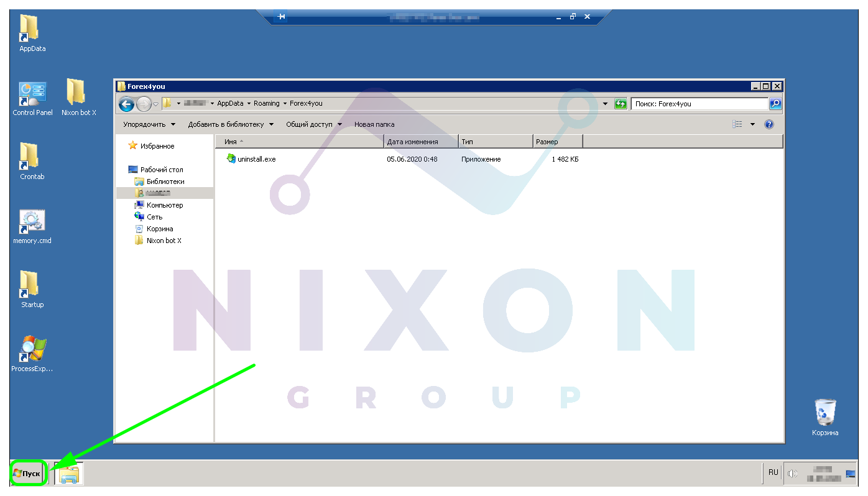Expand the arrow between Roaming and Forex4you
The width and height of the screenshot is (868, 496).
tap(285, 103)
